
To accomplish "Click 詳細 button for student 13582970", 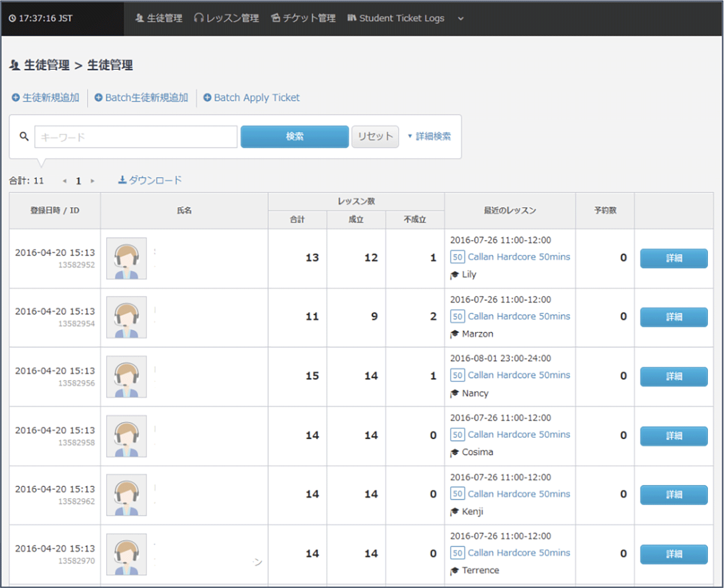I will 674,554.
